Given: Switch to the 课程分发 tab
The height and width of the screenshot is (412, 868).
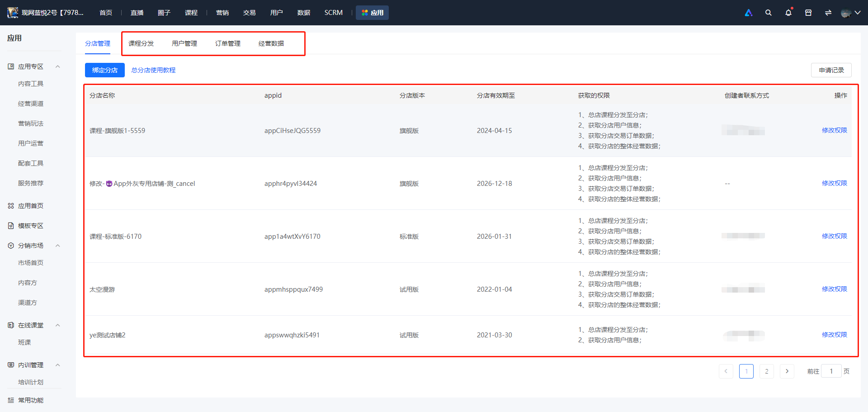Looking at the screenshot, I should pos(141,43).
